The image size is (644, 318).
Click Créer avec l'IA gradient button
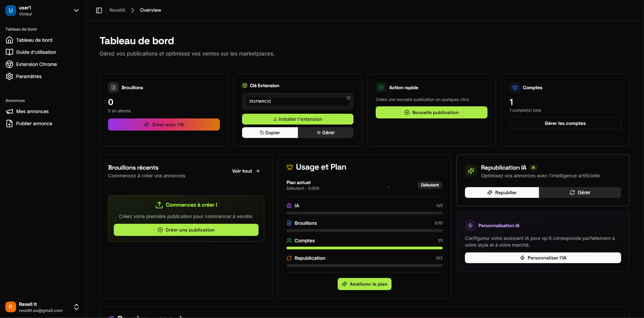click(x=164, y=125)
